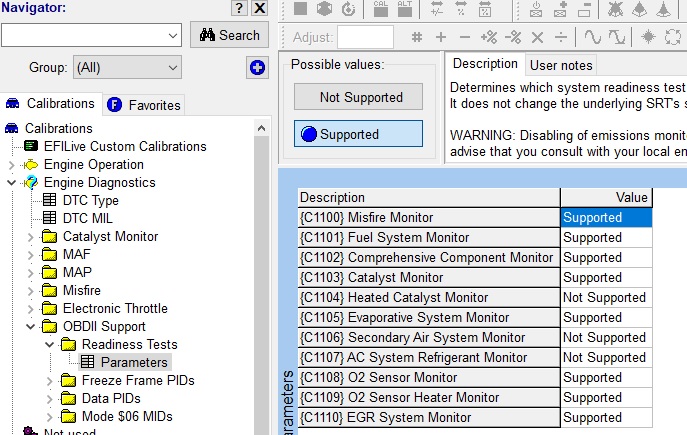Open the User notes tab

point(561,66)
